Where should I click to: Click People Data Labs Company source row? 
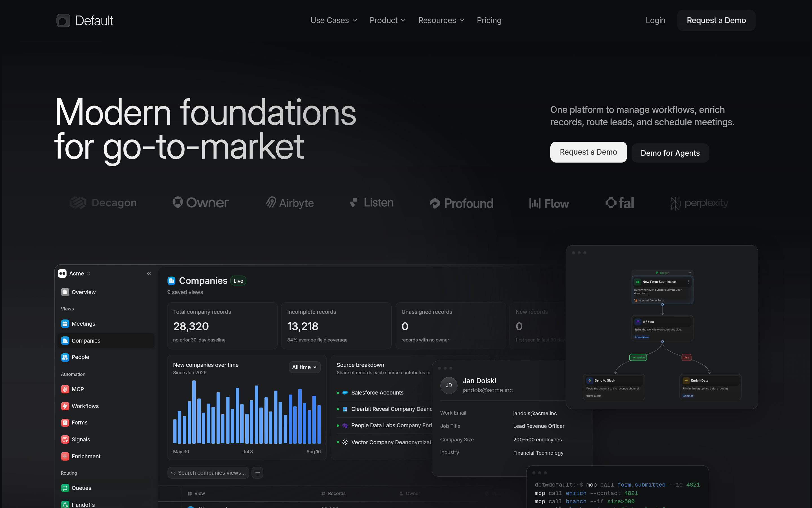click(x=384, y=425)
